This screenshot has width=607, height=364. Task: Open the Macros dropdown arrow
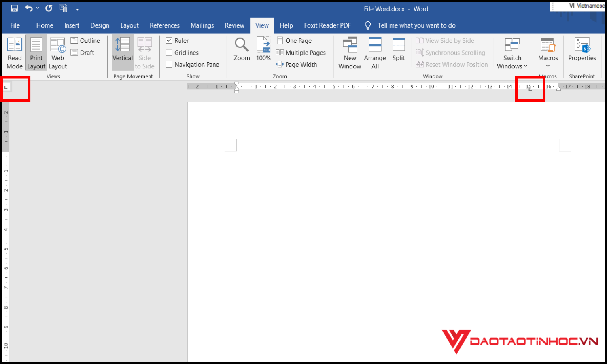pyautogui.click(x=548, y=66)
